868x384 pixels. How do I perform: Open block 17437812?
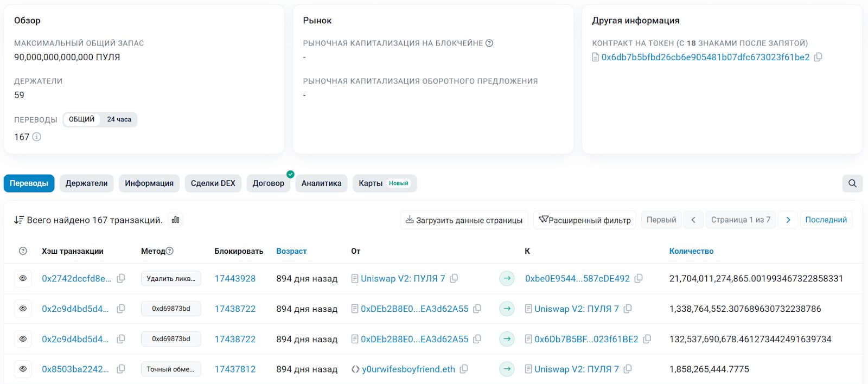click(x=235, y=369)
